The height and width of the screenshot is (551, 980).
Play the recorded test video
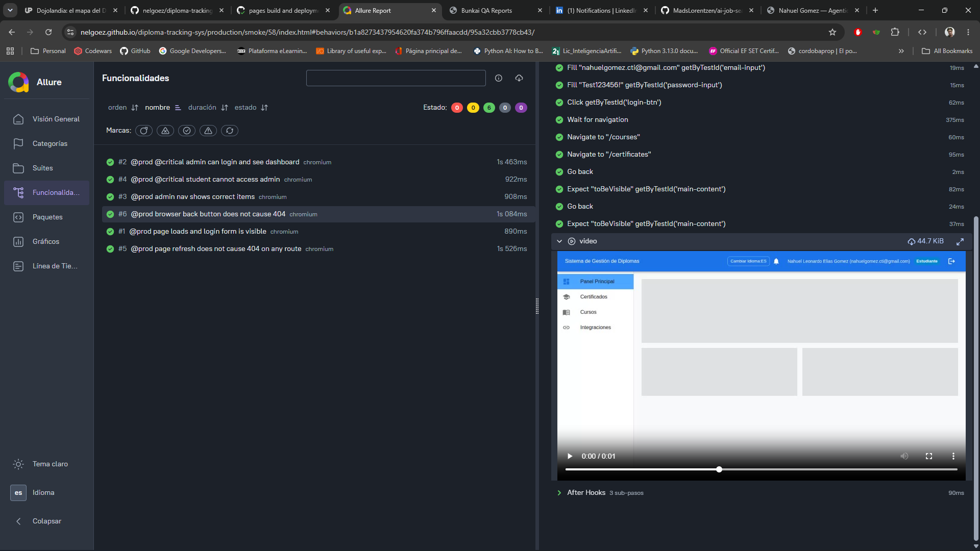570,456
